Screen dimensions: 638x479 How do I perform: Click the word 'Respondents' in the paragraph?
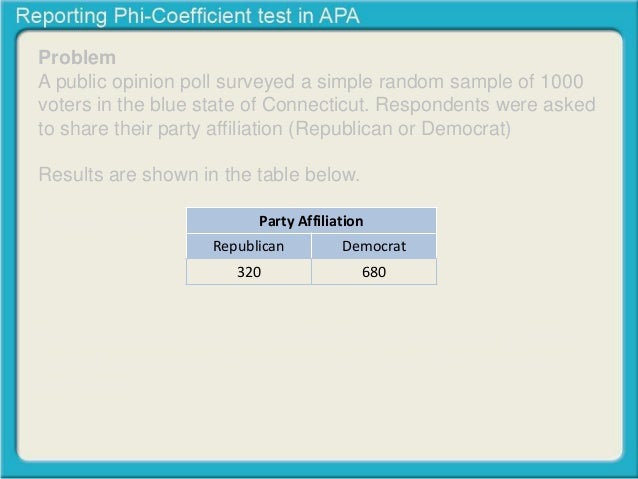point(432,105)
